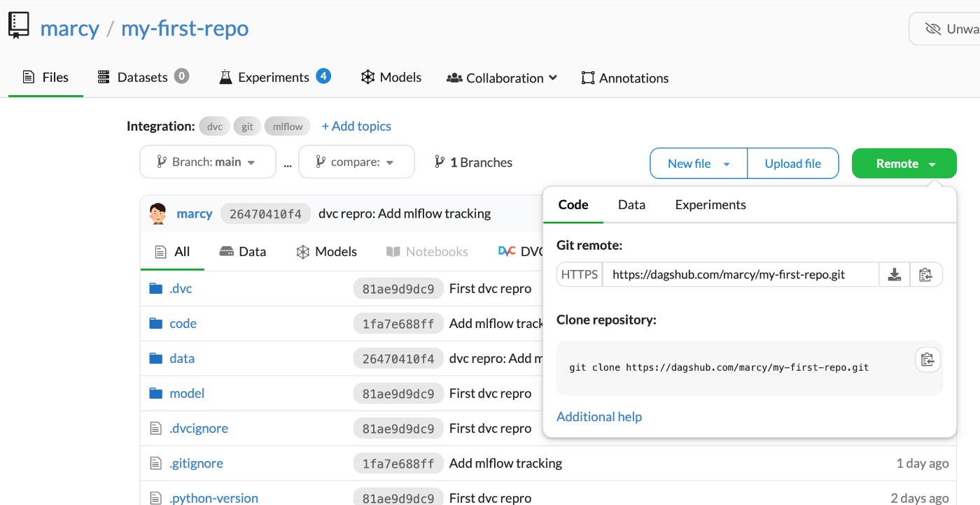Select the Code tab in Remote popup
980x505 pixels.
click(573, 205)
